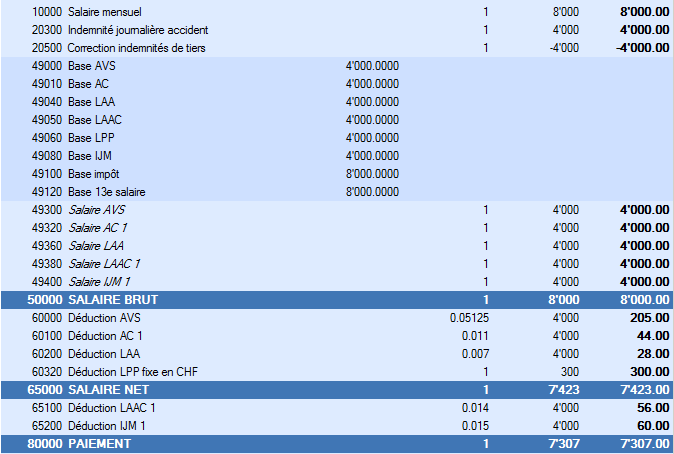Click the 8'000.0000 Base 13e salaire value
674x454 pixels.
[x=372, y=192]
